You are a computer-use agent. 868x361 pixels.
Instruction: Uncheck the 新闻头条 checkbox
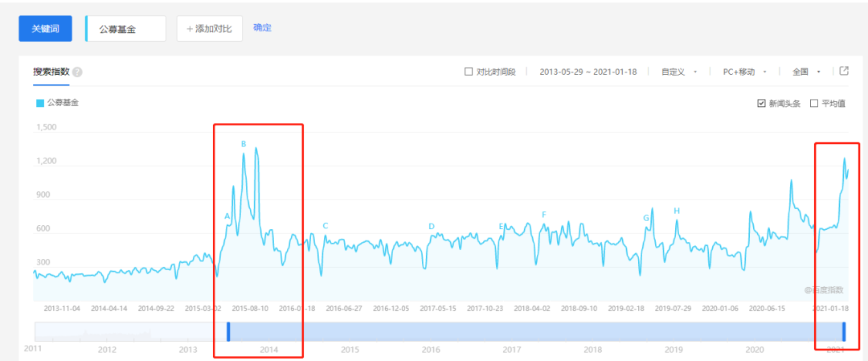(761, 104)
